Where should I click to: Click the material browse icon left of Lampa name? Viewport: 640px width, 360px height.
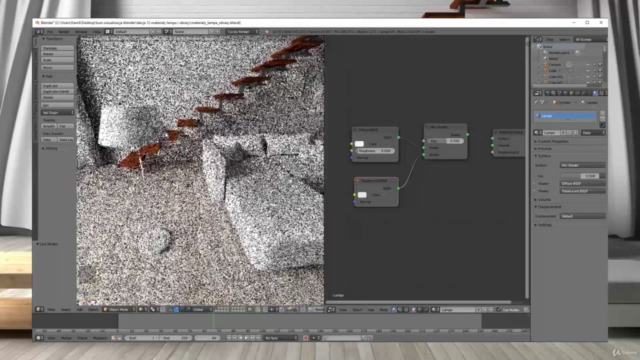pos(538,133)
